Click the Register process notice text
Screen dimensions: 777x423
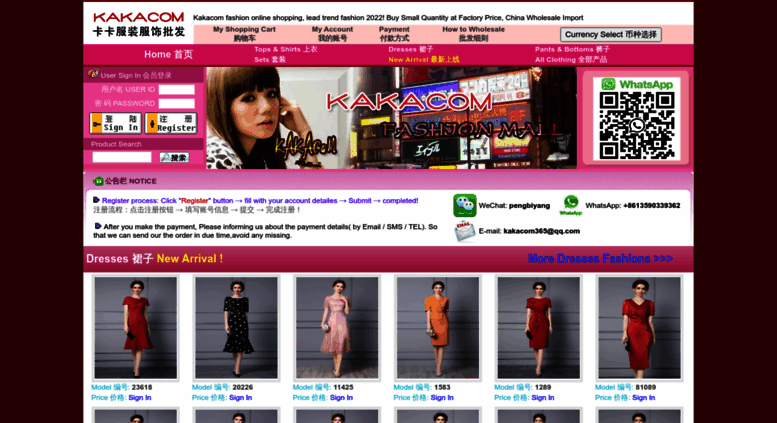[260, 201]
